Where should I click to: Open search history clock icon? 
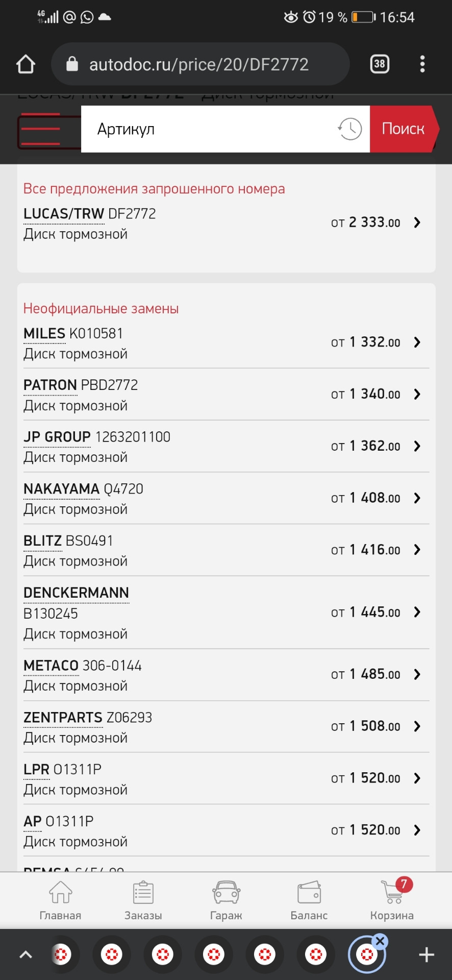coord(349,129)
